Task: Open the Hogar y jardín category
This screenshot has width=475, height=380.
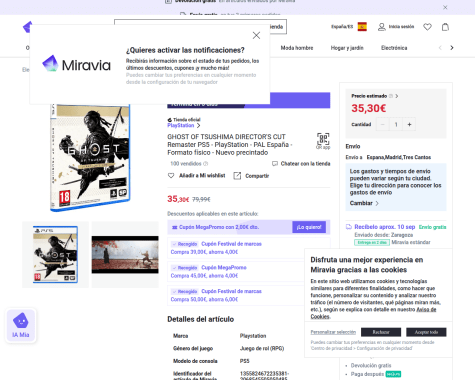Action: [347, 48]
